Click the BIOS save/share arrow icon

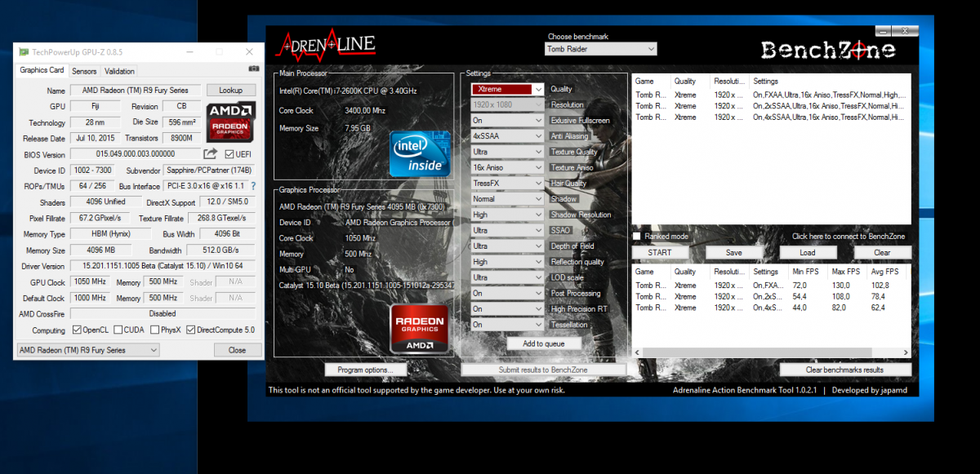point(211,153)
